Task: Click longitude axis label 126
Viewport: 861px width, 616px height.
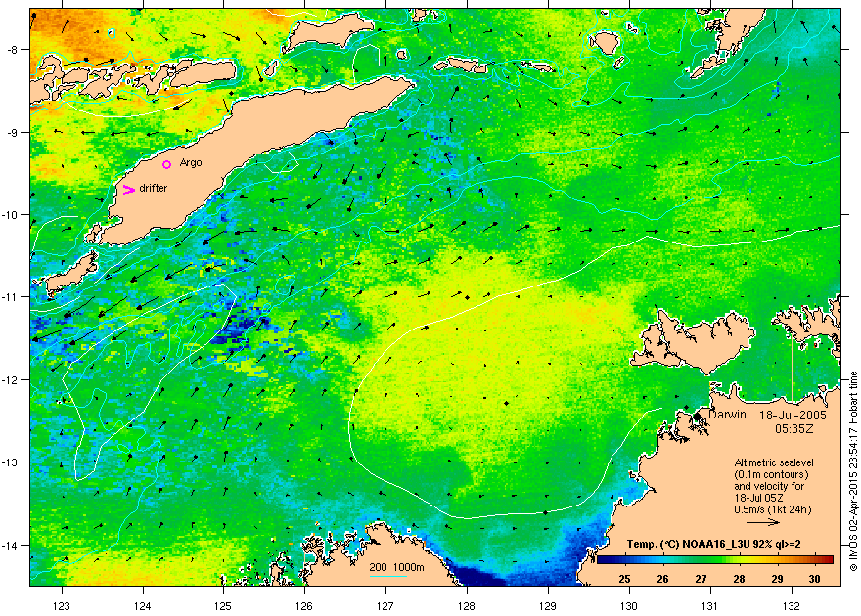Action: [x=304, y=606]
